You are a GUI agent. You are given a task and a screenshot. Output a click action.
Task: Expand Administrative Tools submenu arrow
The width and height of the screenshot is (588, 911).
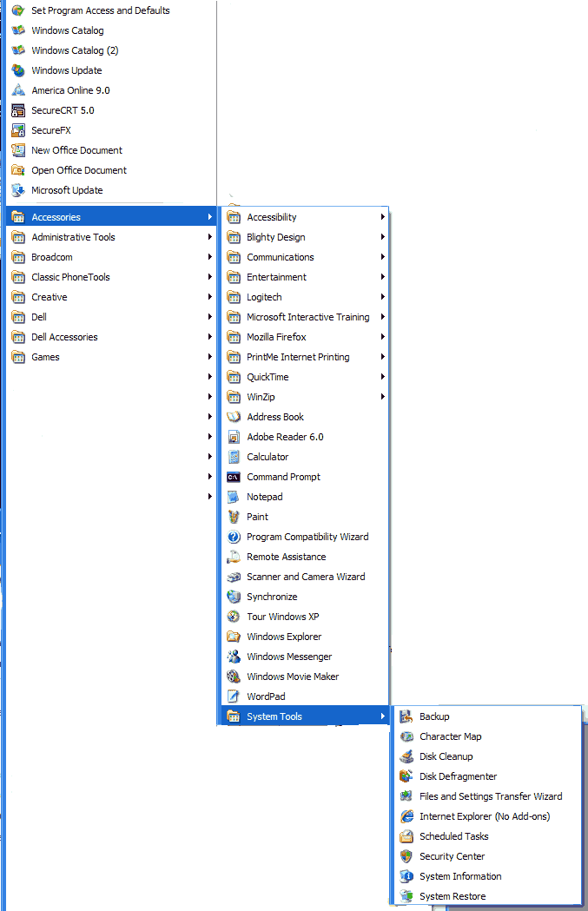pyautogui.click(x=209, y=237)
